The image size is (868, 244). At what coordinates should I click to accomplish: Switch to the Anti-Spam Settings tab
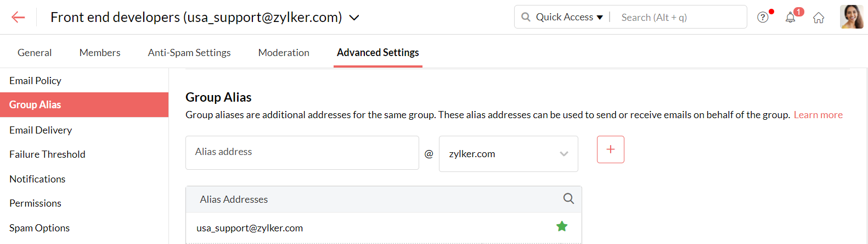(189, 53)
